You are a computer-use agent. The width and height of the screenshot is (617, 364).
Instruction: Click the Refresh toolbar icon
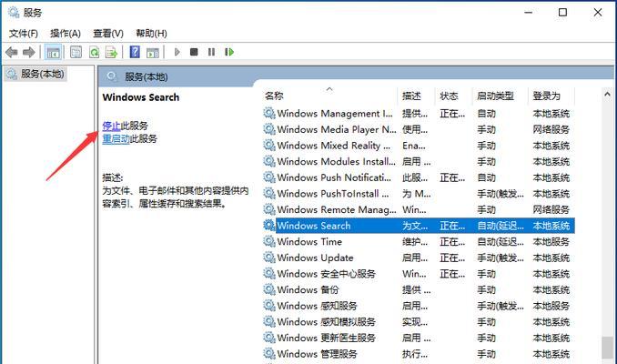[x=94, y=52]
